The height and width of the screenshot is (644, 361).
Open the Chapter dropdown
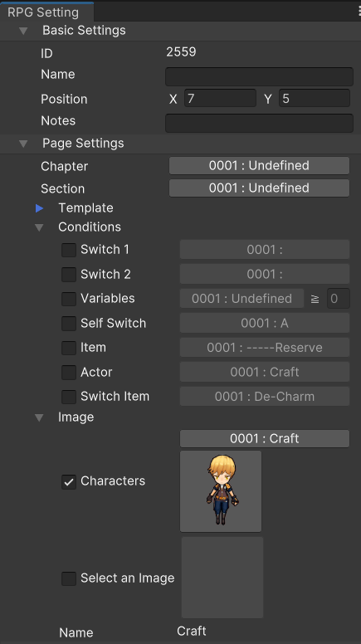click(x=259, y=165)
